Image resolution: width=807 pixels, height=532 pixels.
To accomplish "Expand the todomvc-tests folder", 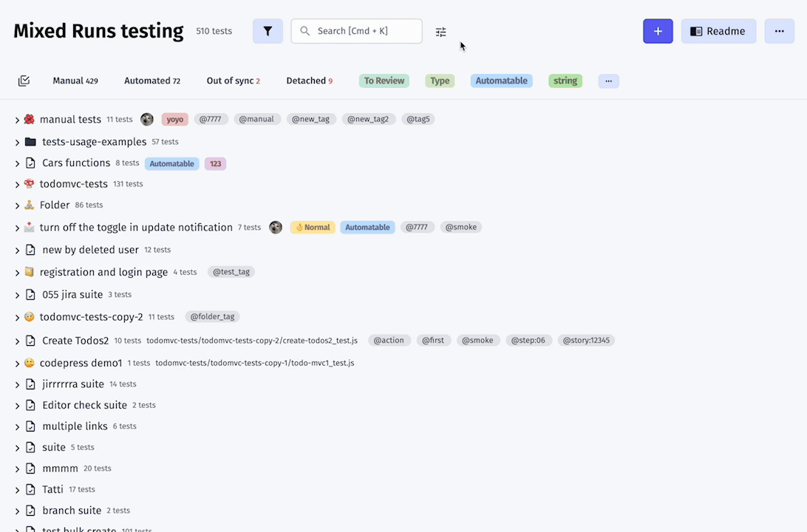I will (x=17, y=185).
